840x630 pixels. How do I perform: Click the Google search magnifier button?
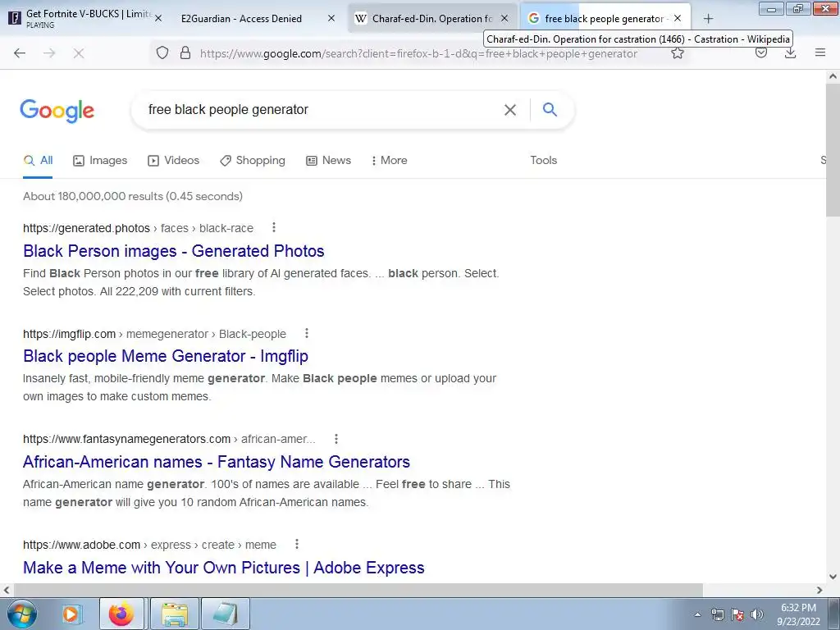click(x=550, y=109)
